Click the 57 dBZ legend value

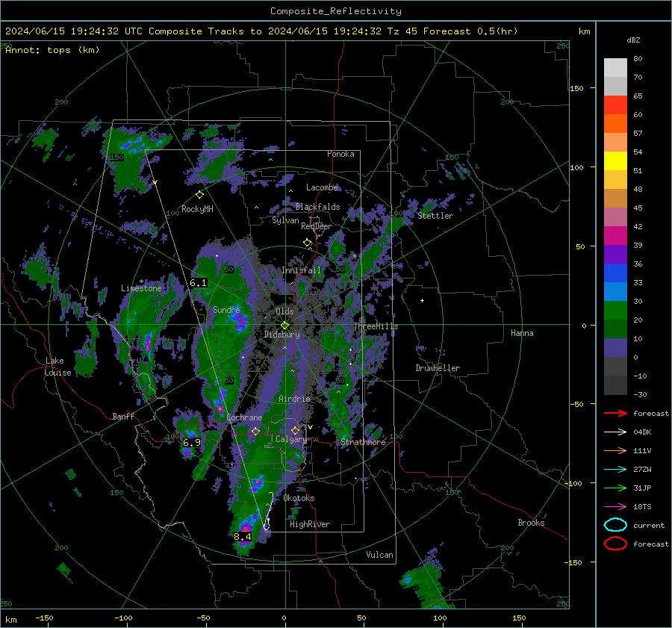click(638, 134)
